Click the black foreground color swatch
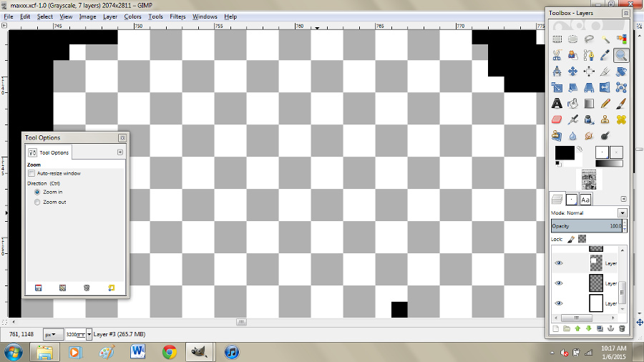644x362 pixels. tap(564, 152)
